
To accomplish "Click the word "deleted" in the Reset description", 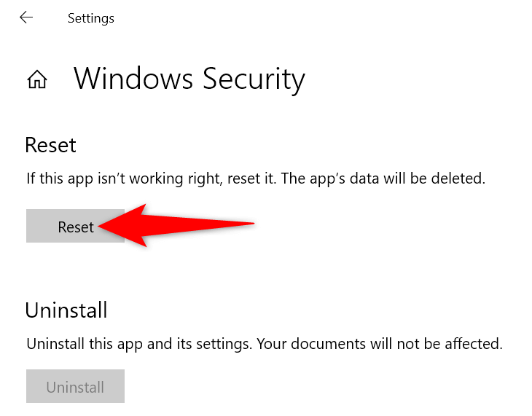I will (461, 178).
